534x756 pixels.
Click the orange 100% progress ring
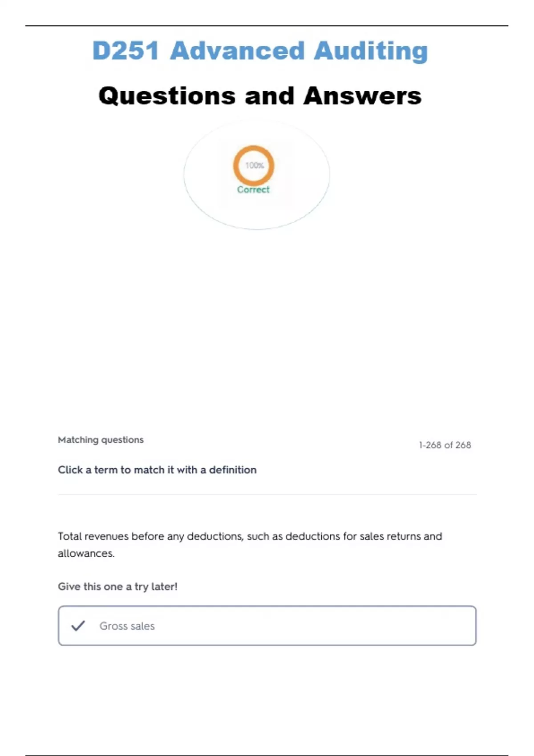(254, 165)
